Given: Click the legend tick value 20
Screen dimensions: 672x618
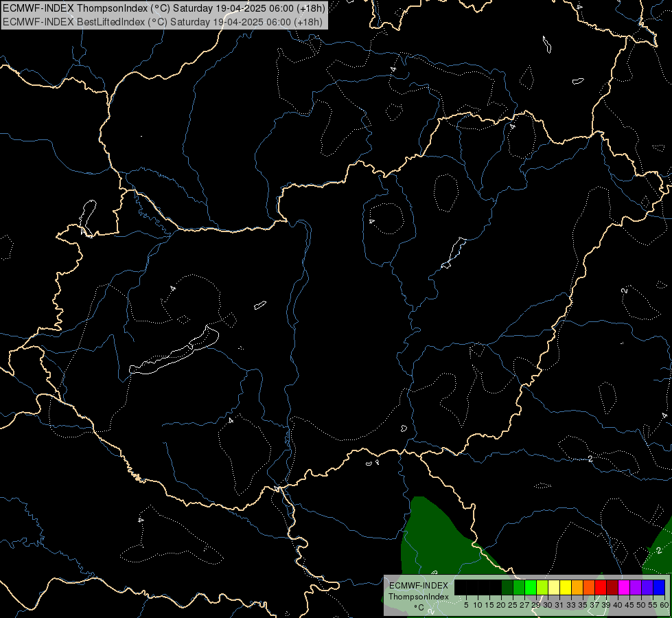Looking at the screenshot, I should click(501, 605).
